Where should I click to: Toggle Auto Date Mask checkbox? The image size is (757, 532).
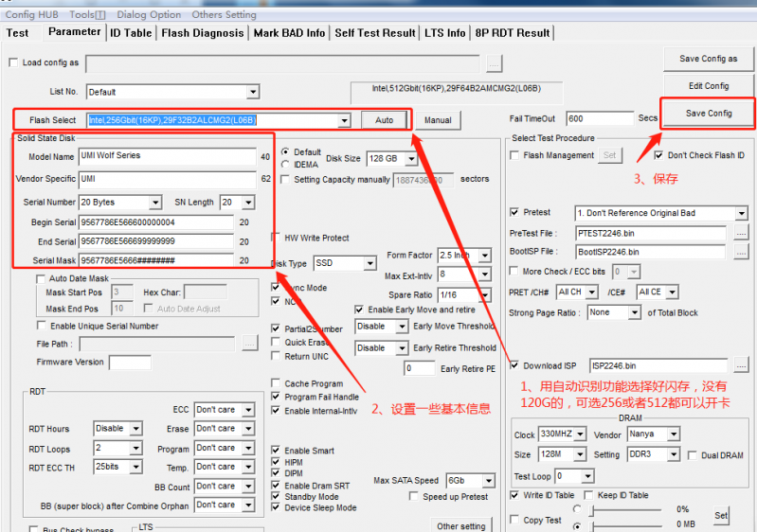coord(41,279)
